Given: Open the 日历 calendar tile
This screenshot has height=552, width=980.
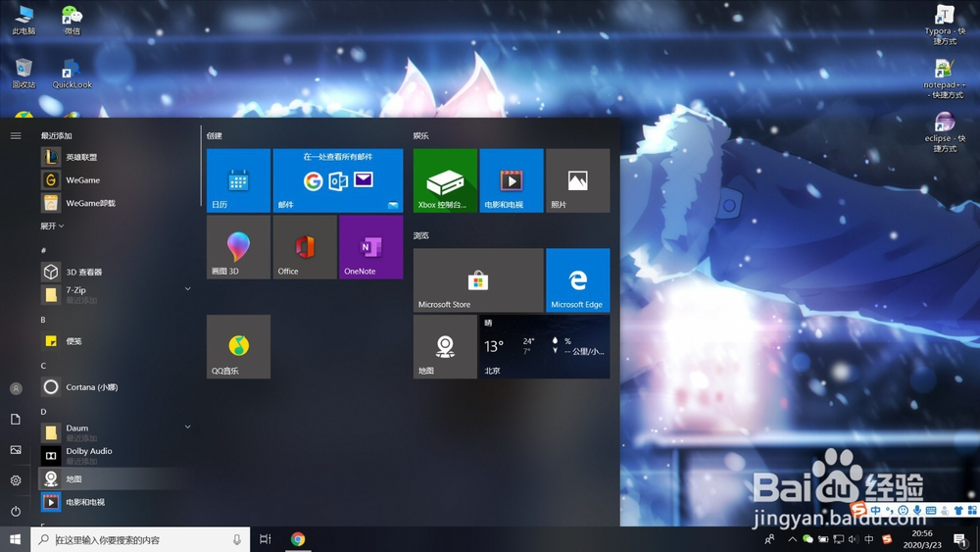Looking at the screenshot, I should pyautogui.click(x=238, y=180).
